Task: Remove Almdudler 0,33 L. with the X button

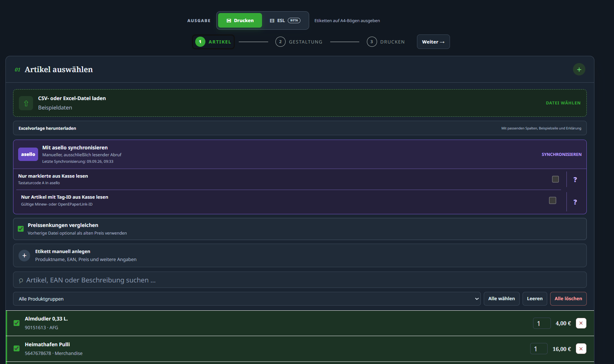Action: point(581,323)
